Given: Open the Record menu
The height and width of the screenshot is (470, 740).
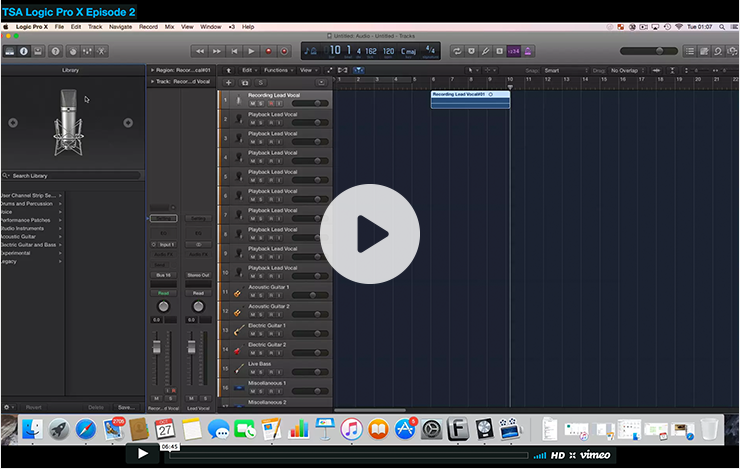Looking at the screenshot, I should pos(148,27).
